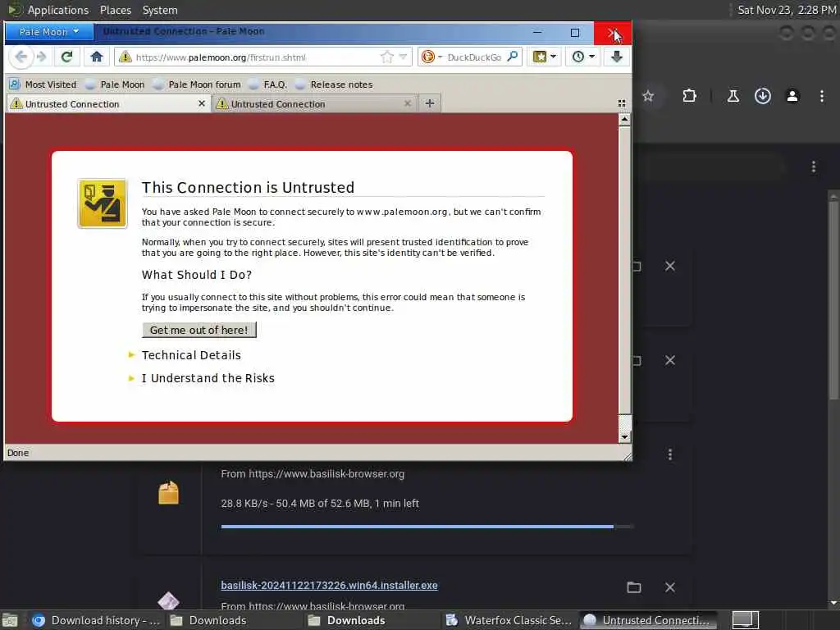This screenshot has width=840, height=630.
Task: Open the background browser's three-dot main menu
Action: click(822, 96)
